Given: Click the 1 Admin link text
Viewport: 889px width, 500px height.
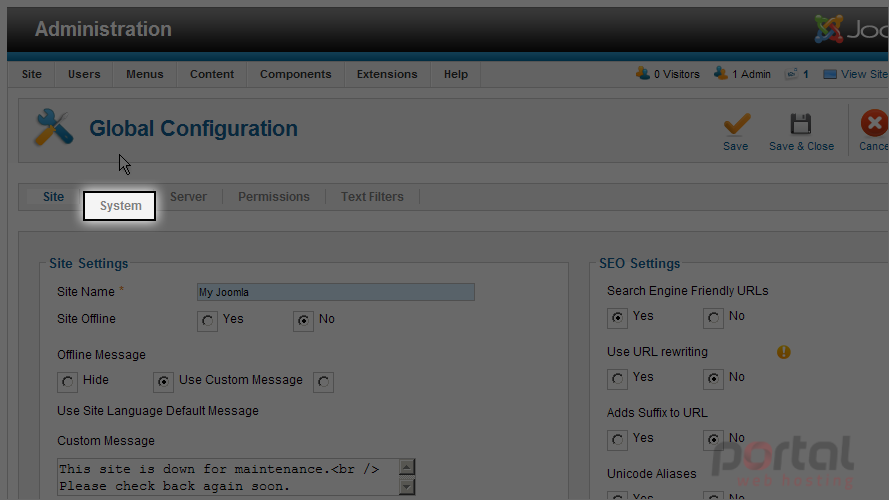Looking at the screenshot, I should click(751, 74).
